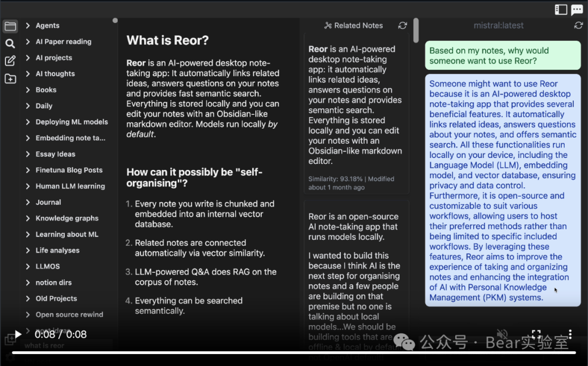Select the LLMOS folder label
This screenshot has width=588, height=366.
tap(47, 267)
